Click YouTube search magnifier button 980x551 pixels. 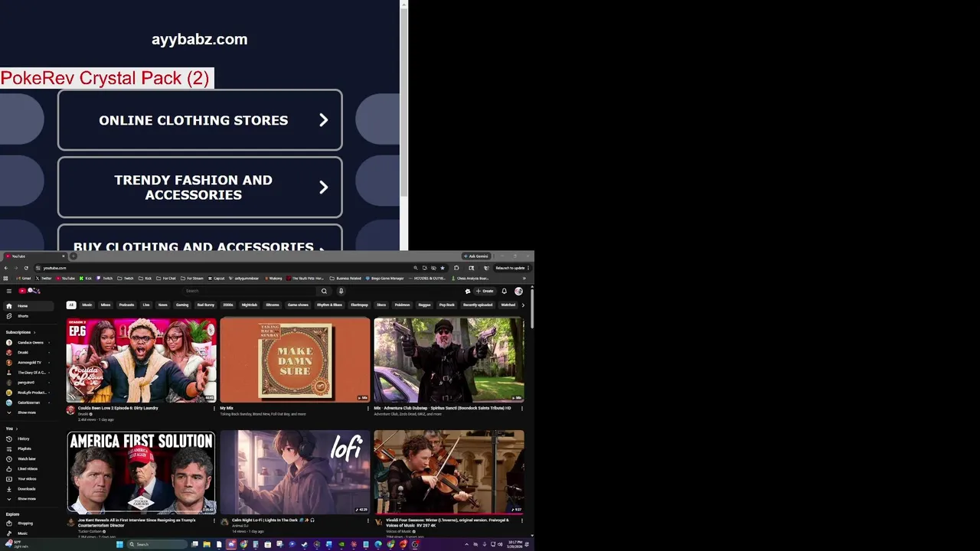point(324,291)
